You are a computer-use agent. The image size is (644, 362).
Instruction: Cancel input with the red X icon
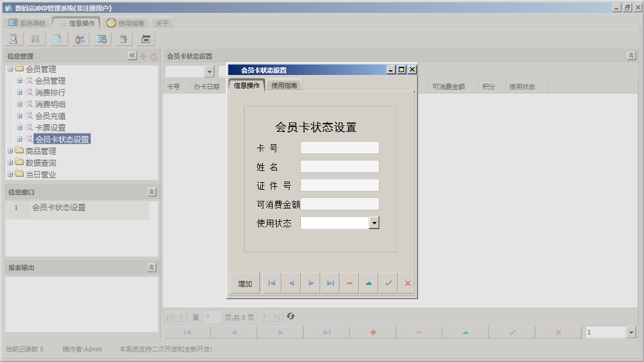pos(408,283)
